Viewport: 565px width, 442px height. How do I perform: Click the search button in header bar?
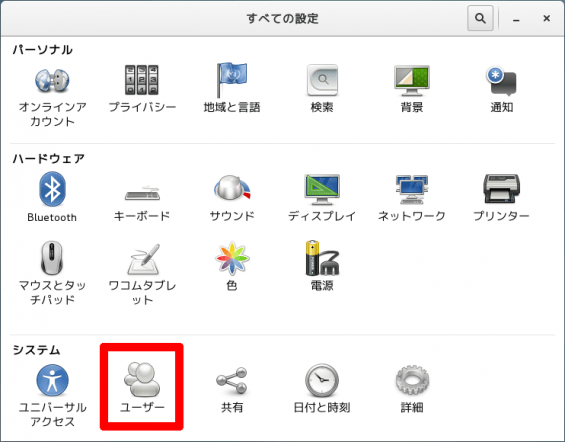pyautogui.click(x=480, y=18)
